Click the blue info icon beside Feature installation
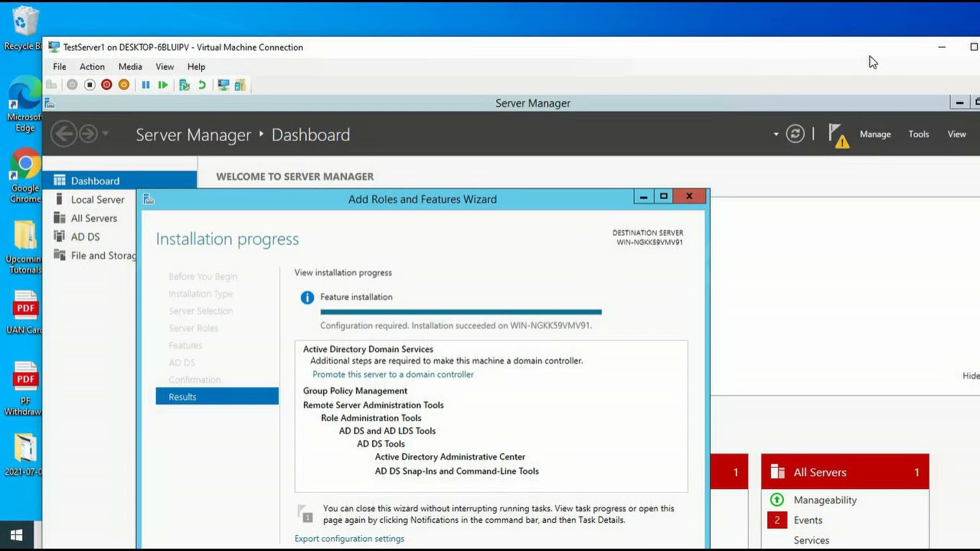Image resolution: width=980 pixels, height=551 pixels. [307, 298]
